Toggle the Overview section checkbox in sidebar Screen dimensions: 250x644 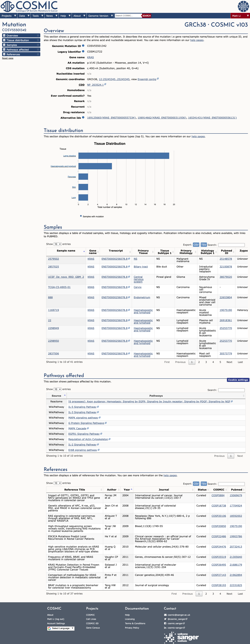pyautogui.click(x=4, y=35)
